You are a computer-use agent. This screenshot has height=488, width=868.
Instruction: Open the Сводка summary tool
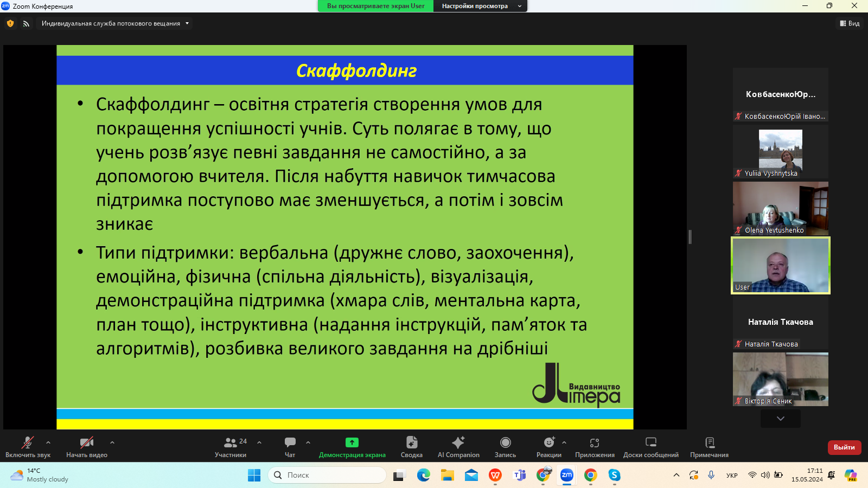coord(411,447)
